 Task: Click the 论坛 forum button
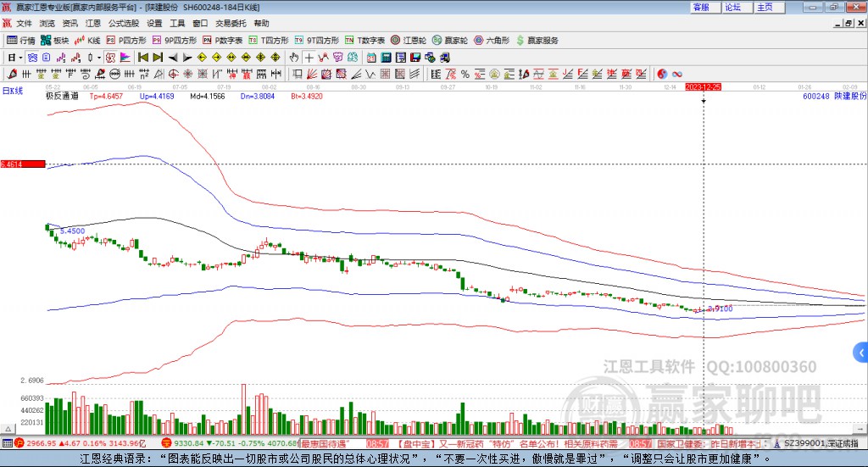pyautogui.click(x=733, y=7)
